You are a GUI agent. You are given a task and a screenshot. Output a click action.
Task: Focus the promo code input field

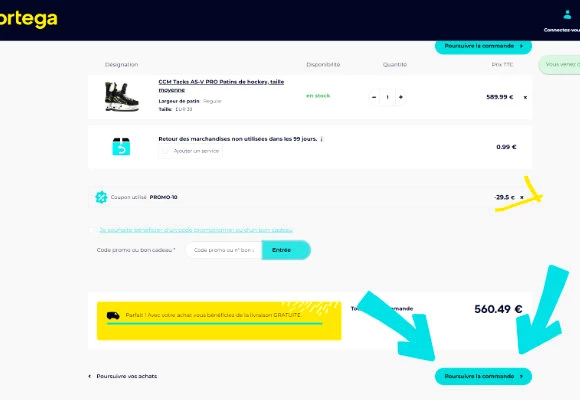click(224, 250)
